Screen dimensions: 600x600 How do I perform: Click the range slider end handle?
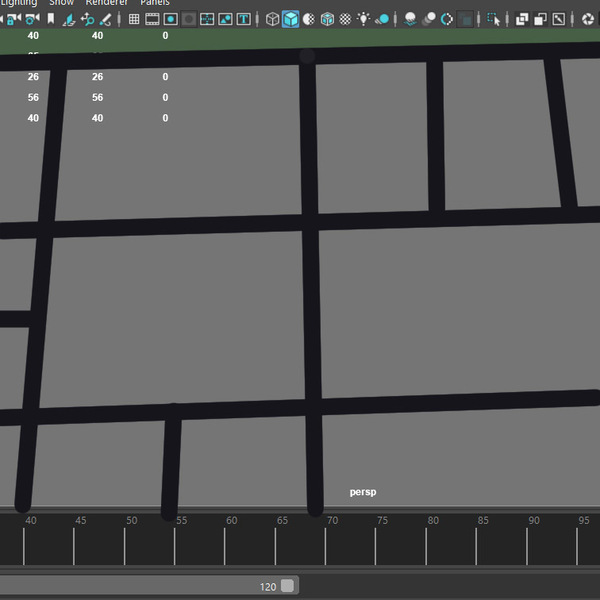pos(287,585)
